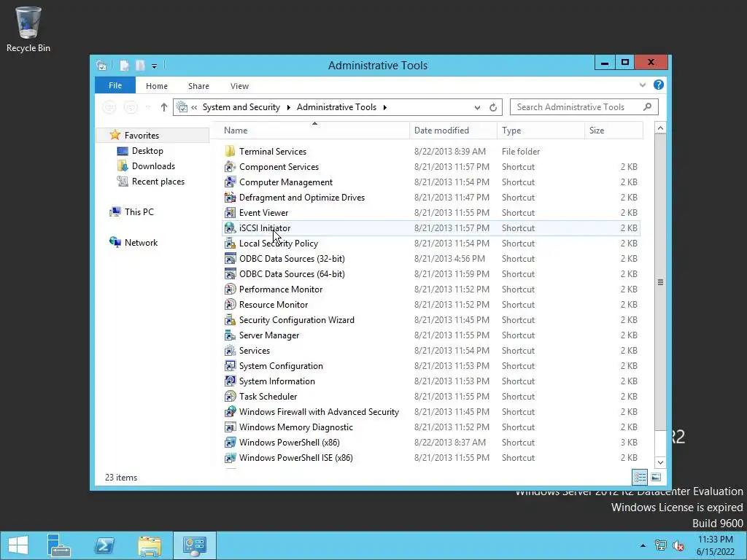747x560 pixels.
Task: Open recent locations dropdown arrow
Action: tap(148, 108)
